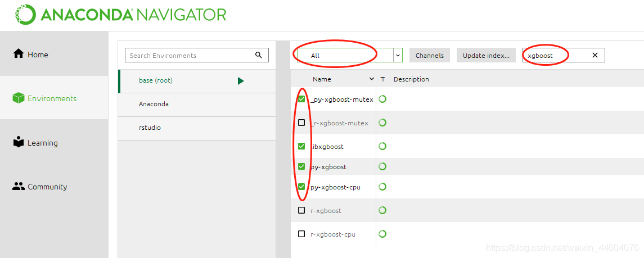Click type circle icon for r-xgboost-cpu
The image size is (644, 258).
[x=382, y=234]
